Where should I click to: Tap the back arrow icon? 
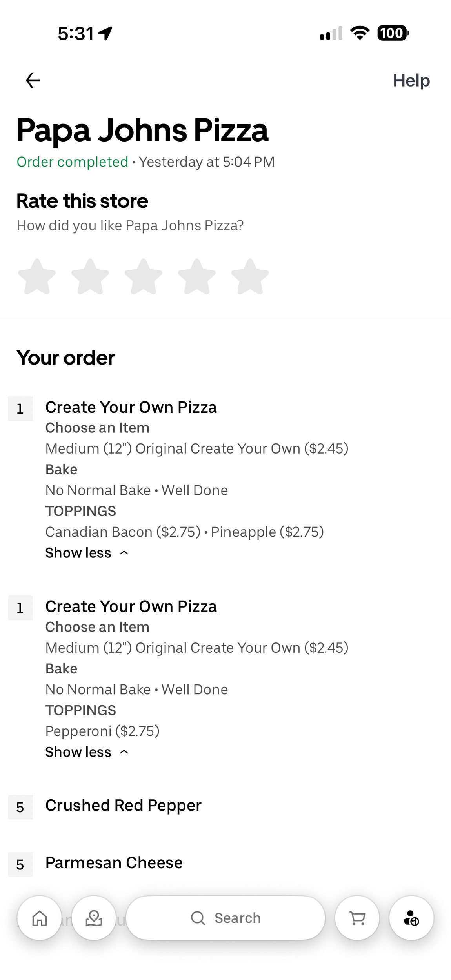pos(33,80)
